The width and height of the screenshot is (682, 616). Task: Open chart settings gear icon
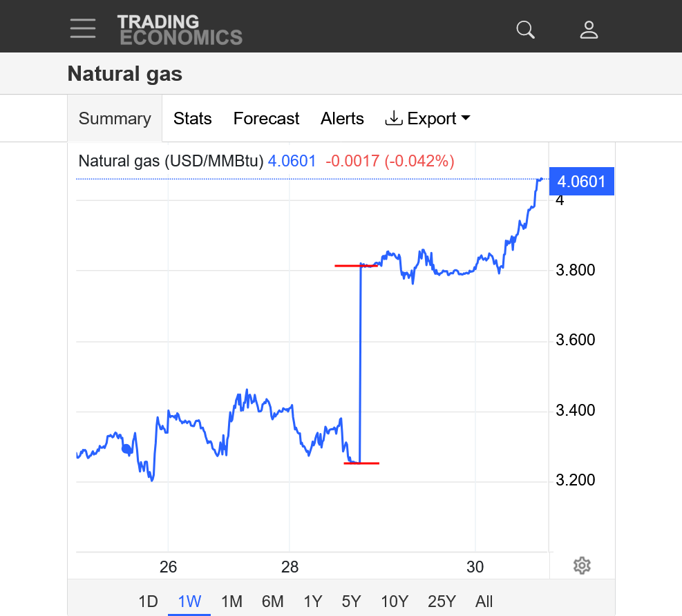pos(582,566)
